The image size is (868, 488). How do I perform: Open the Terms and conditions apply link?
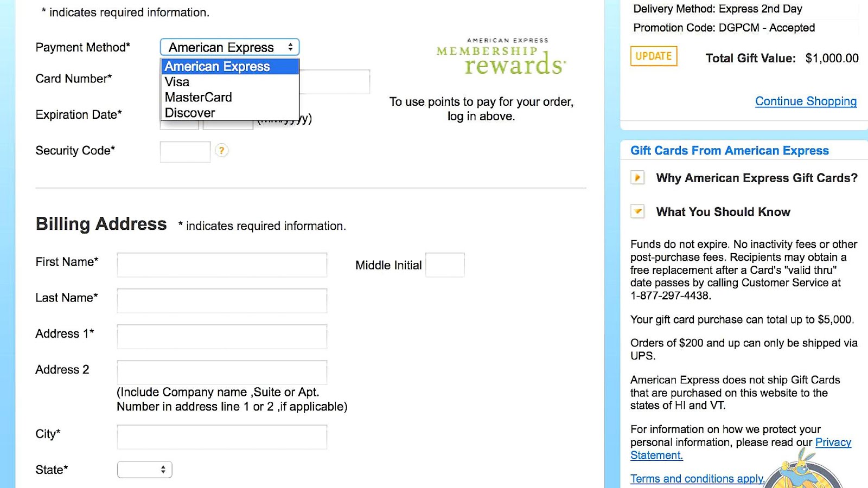tap(698, 479)
